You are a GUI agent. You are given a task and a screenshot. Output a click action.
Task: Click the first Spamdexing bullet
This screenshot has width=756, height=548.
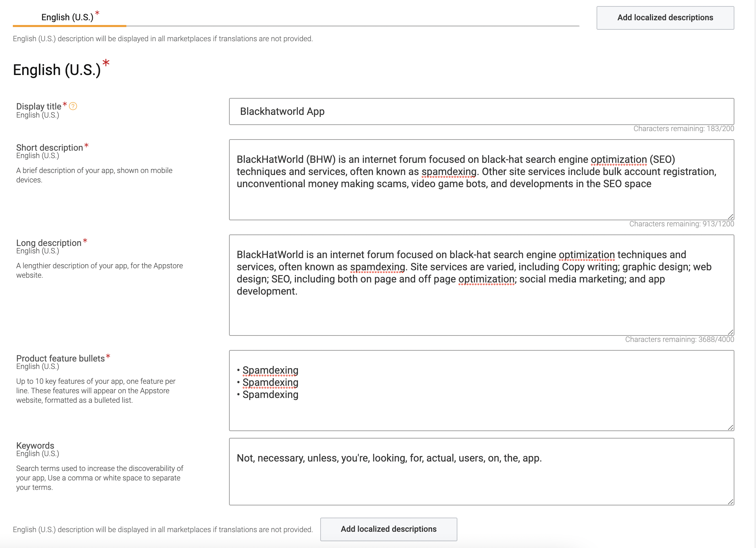point(270,370)
